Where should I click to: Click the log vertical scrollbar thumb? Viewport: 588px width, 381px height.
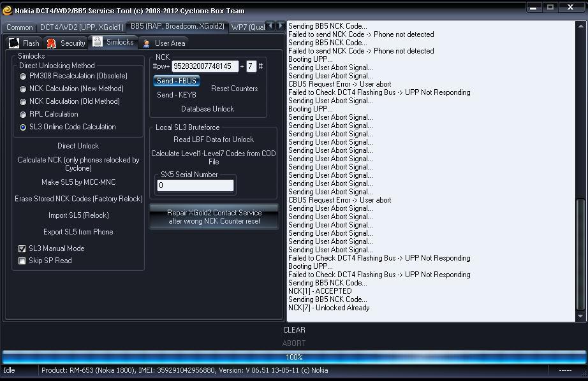[581, 254]
